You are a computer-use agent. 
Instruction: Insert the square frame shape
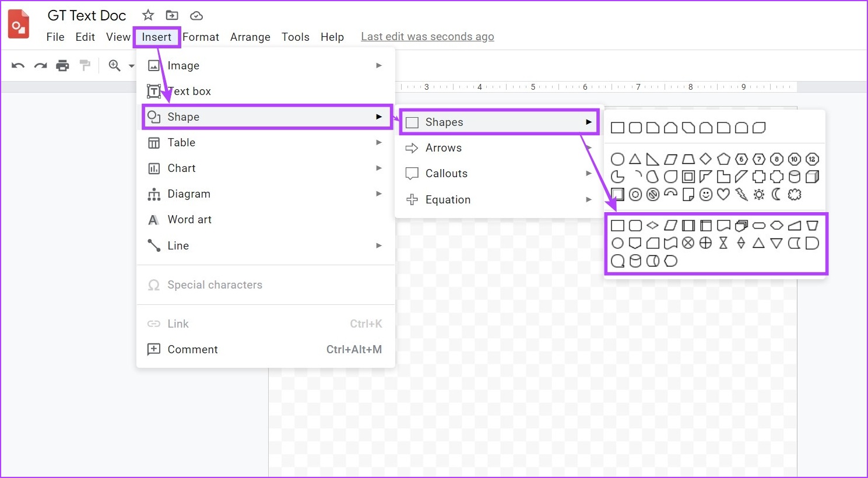688,177
